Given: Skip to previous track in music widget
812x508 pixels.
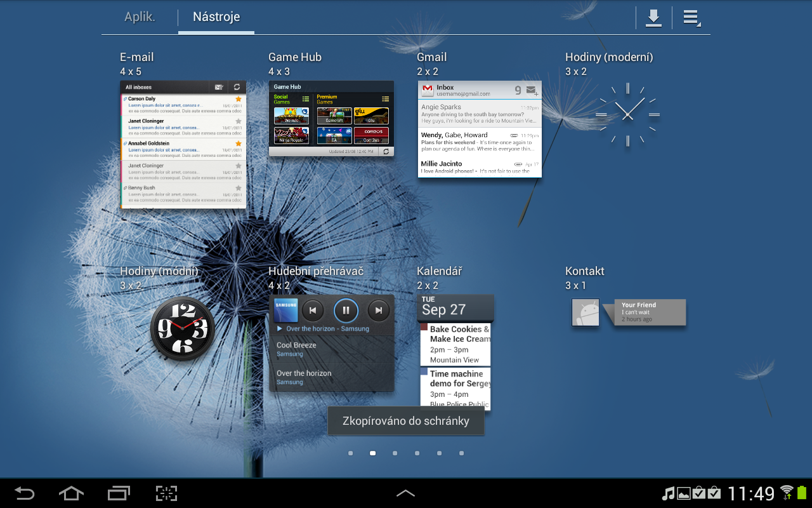Looking at the screenshot, I should click(313, 311).
